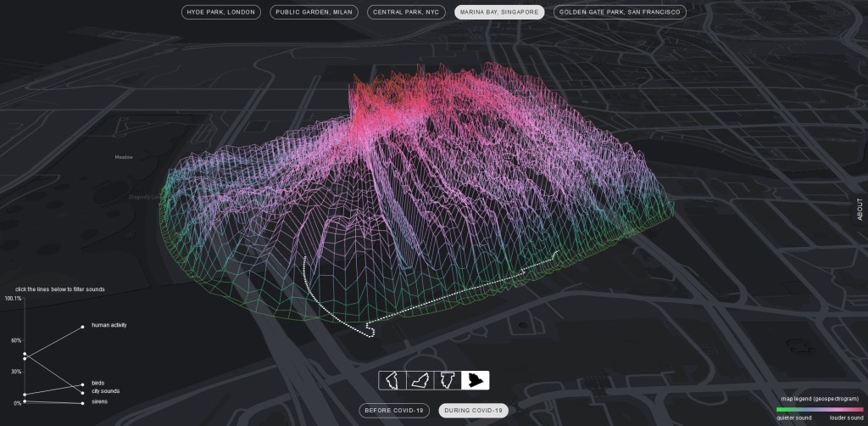Filter by sirens sound label
Image resolution: width=868 pixels, height=426 pixels.
[x=99, y=402]
